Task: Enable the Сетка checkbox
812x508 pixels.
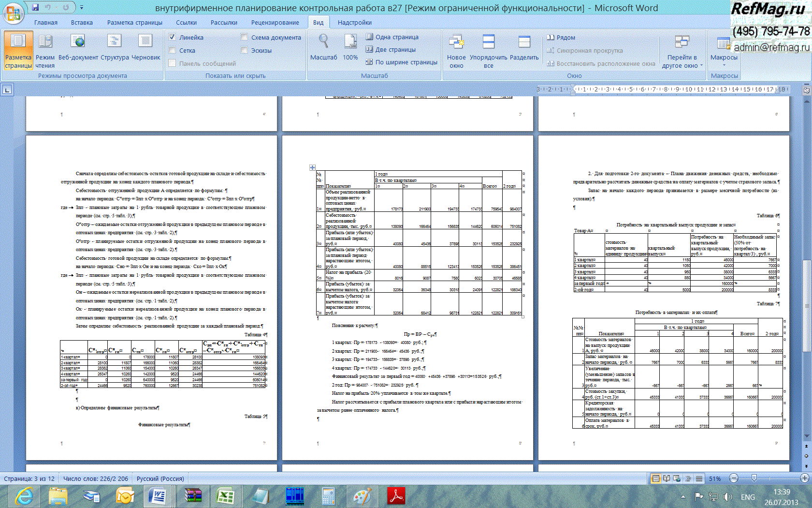Action: pos(172,50)
